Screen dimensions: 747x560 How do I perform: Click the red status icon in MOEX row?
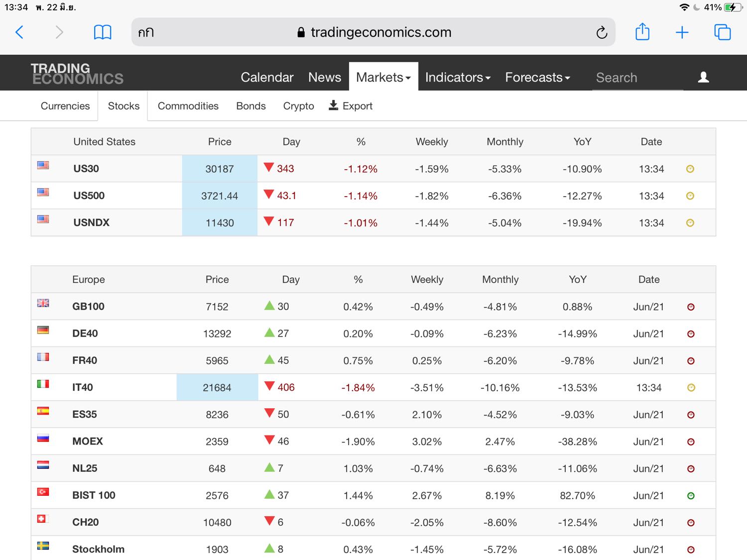691,442
